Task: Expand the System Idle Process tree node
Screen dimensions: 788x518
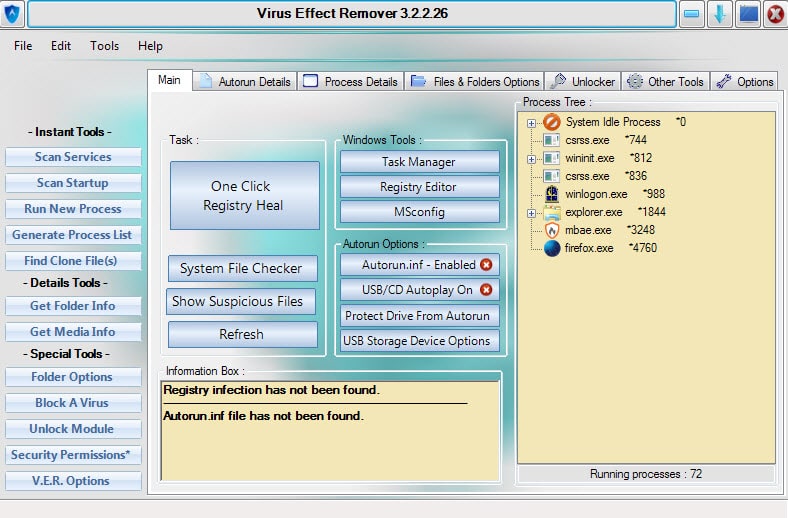Action: point(532,123)
